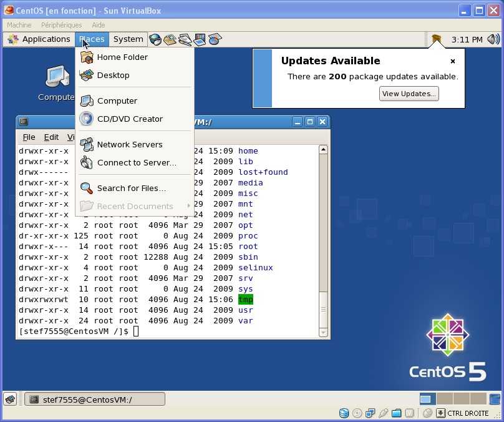Select the Computer desktop icon

(x=57, y=77)
